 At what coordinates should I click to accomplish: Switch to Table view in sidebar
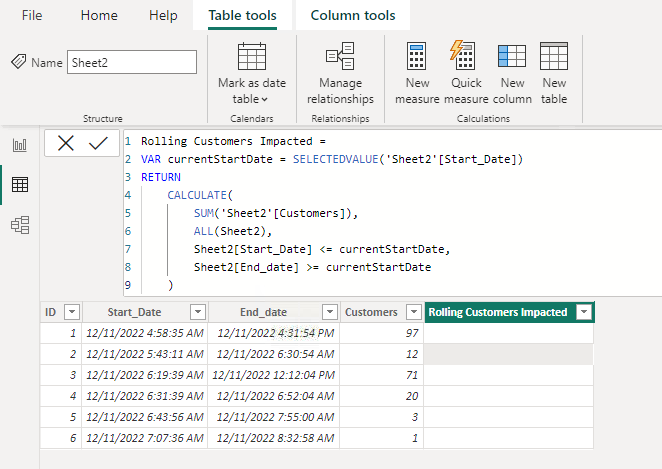coord(20,184)
